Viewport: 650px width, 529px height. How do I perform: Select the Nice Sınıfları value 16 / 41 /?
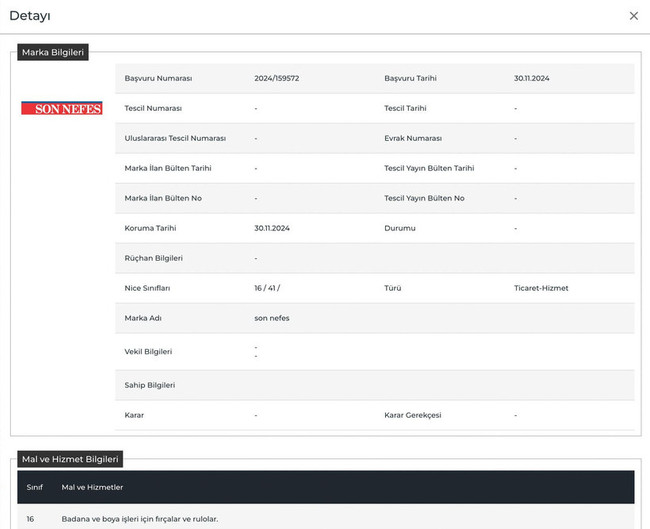click(267, 288)
